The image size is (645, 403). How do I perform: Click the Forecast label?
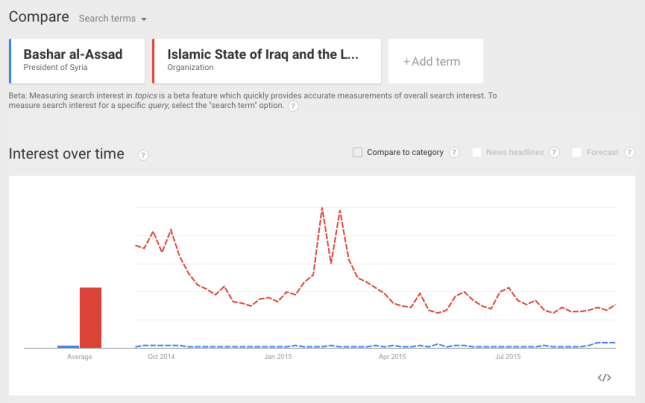(603, 153)
